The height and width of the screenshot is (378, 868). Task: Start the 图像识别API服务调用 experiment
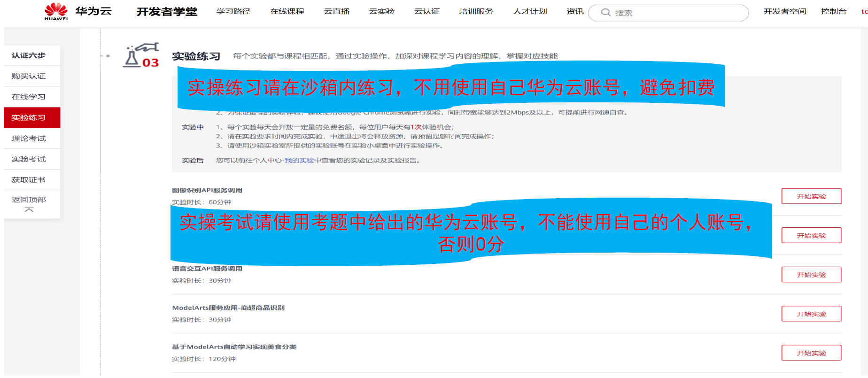(x=811, y=196)
